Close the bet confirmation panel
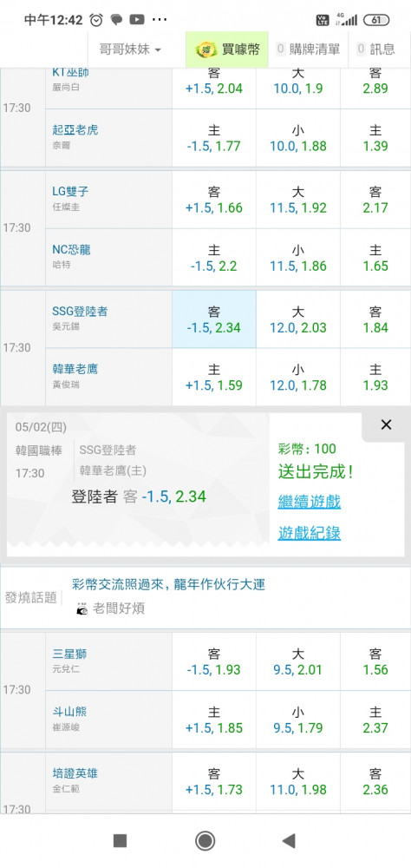 pos(386,424)
